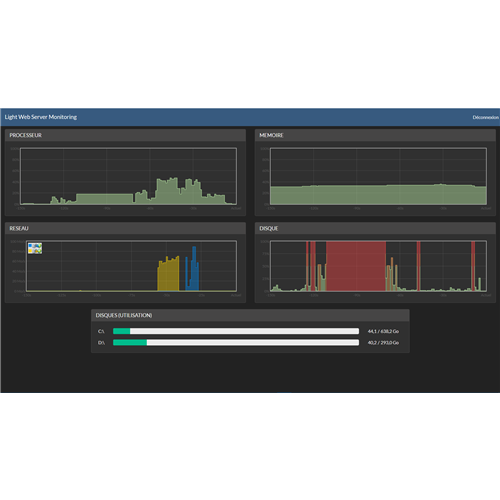500x500 pixels.
Task: Click the DISQUES (UTILISATION) panel header
Action: [x=250, y=315]
